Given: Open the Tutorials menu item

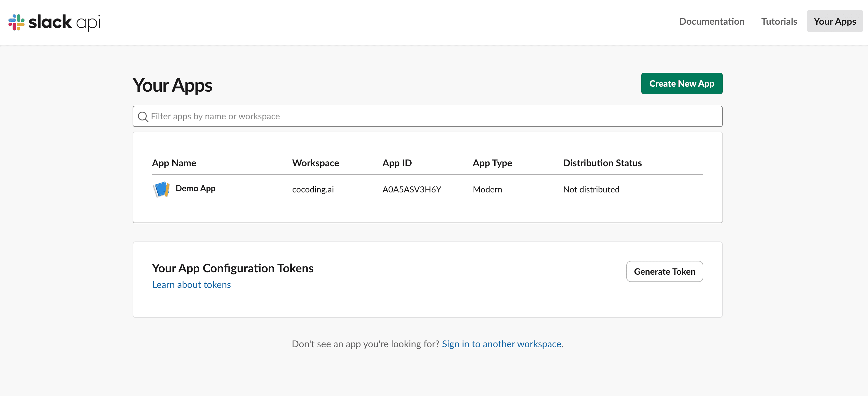Looking at the screenshot, I should point(779,21).
